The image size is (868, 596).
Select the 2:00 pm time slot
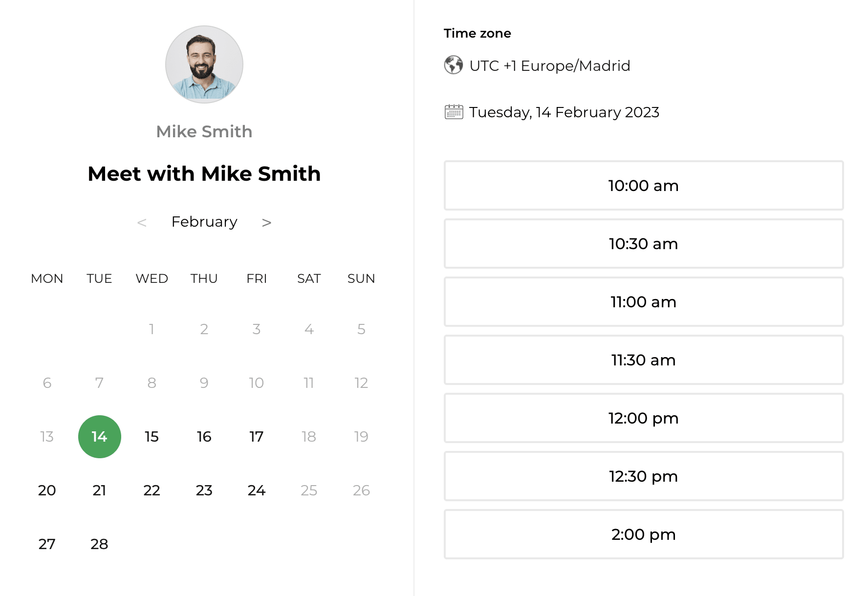(644, 534)
